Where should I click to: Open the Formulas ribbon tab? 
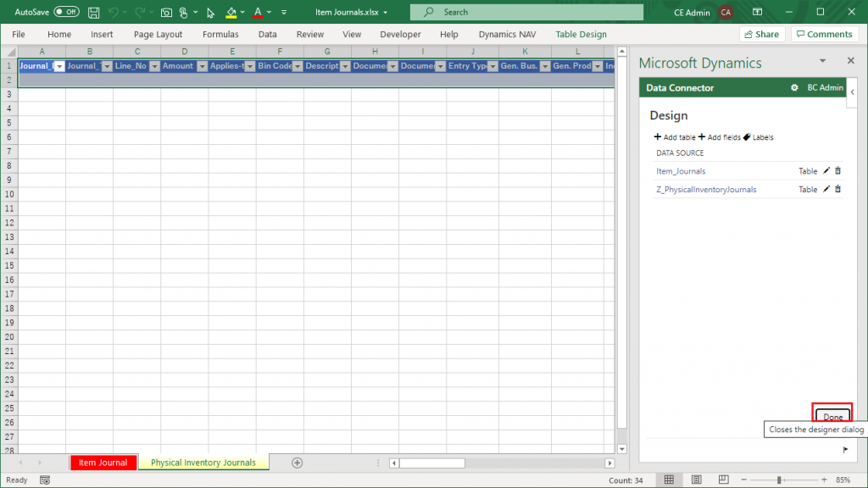[220, 34]
